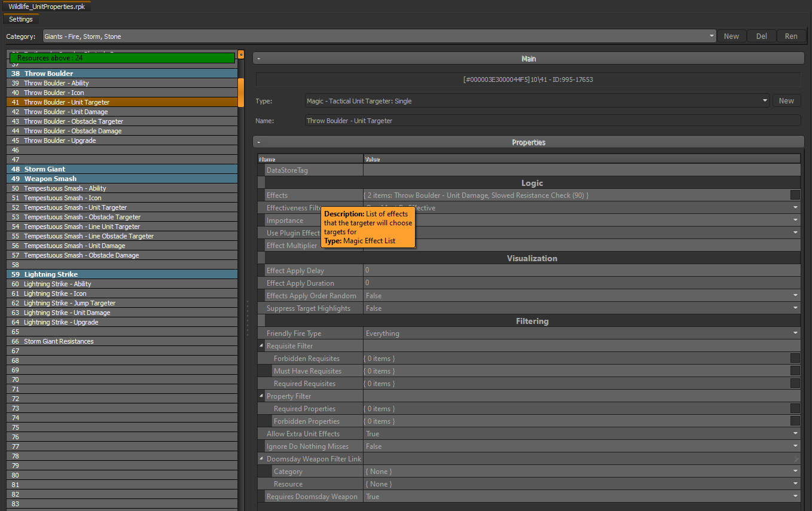This screenshot has height=511, width=812.
Task: Select Tempestuous Smash - Ability row
Action: pos(122,188)
